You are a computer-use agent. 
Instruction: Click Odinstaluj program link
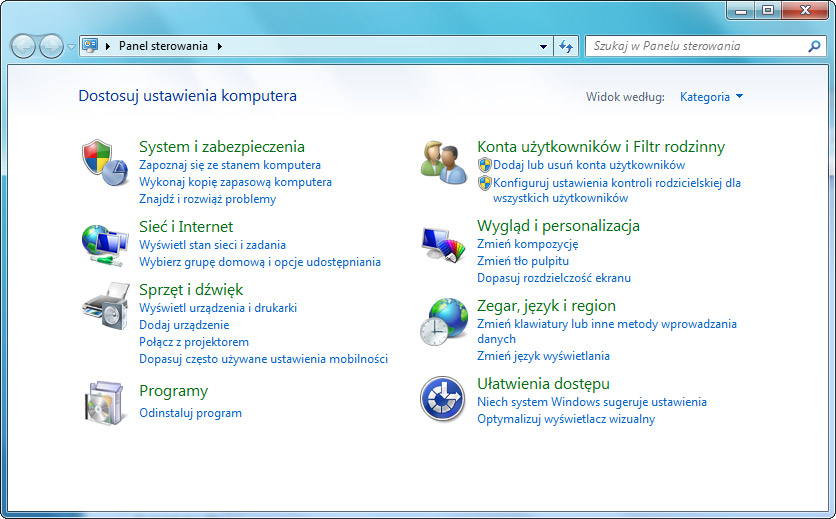(x=190, y=413)
